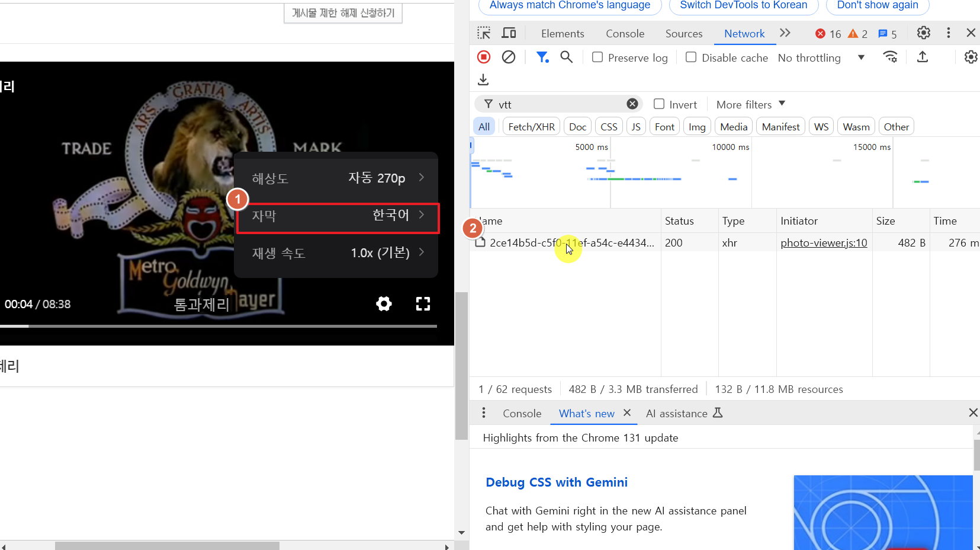The height and width of the screenshot is (550, 980).
Task: Open the photo-viewer.js:10 initiator link
Action: [824, 242]
